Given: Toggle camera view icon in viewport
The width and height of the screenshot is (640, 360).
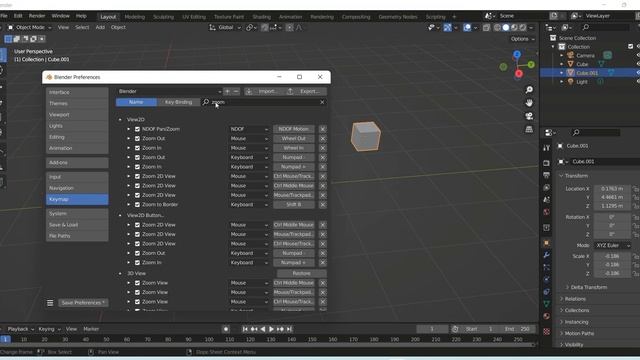Looking at the screenshot, I should click(x=529, y=116).
